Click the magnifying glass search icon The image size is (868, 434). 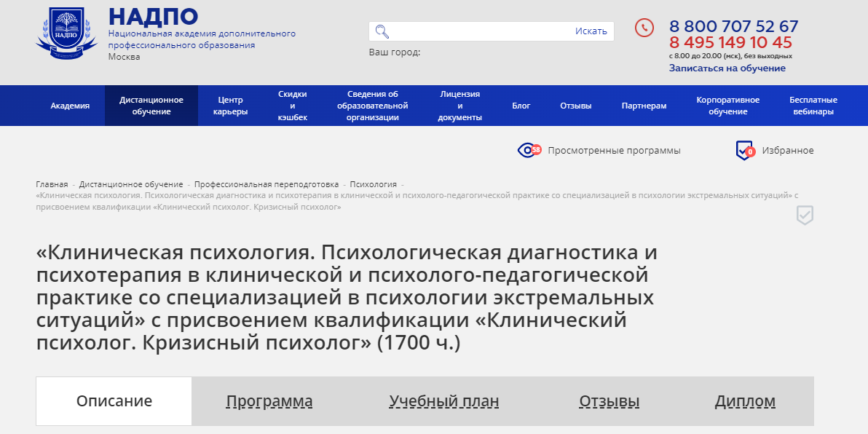[382, 31]
